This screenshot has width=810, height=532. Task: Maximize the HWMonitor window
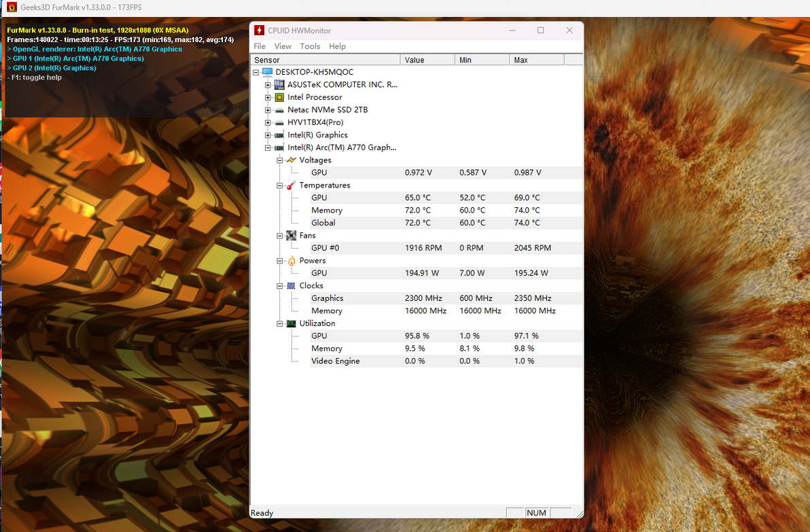click(x=540, y=31)
